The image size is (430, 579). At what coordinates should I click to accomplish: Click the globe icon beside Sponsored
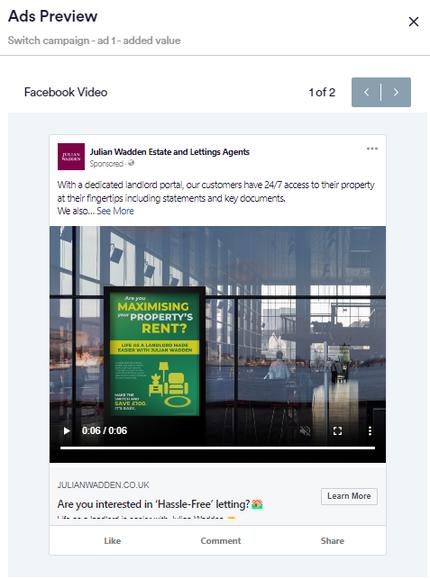click(131, 163)
